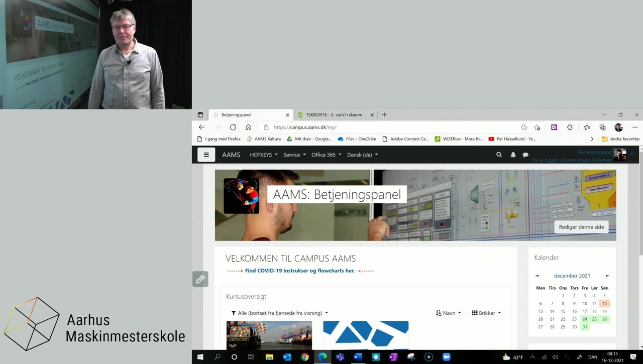Expand the Service dropdown menu
This screenshot has height=364, width=643.
click(x=294, y=155)
